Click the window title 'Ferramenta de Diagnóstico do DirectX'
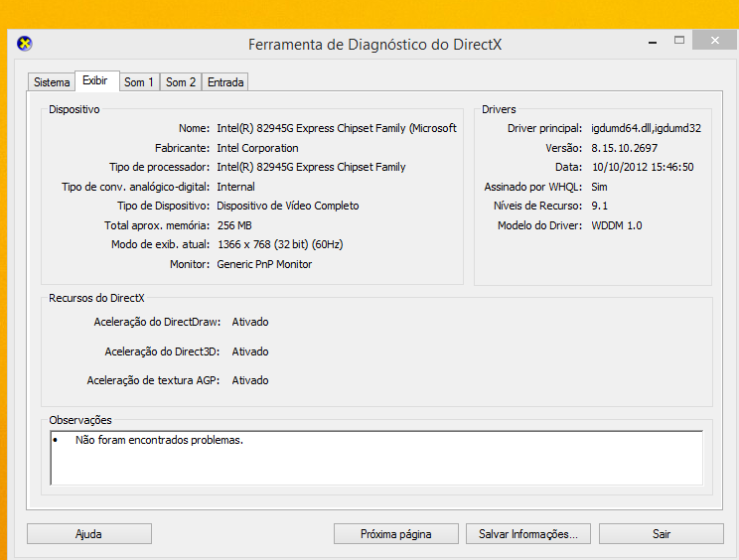This screenshot has width=739, height=560. pos(374,45)
